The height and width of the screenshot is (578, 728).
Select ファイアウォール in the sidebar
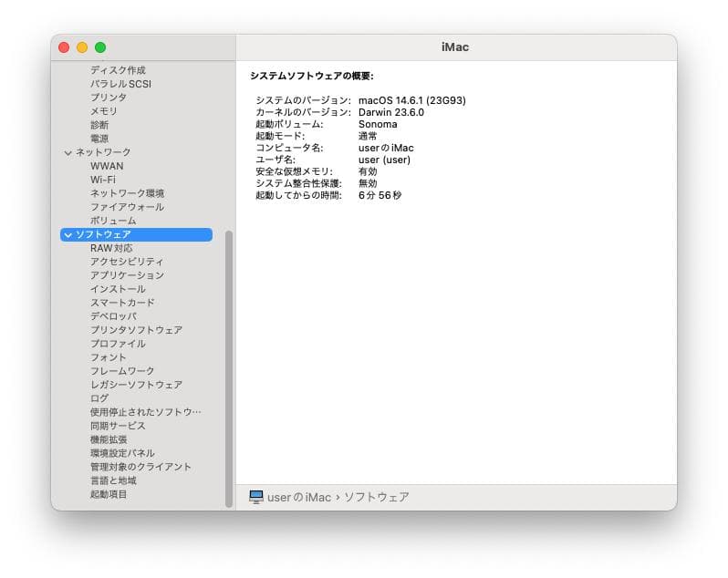[127, 207]
